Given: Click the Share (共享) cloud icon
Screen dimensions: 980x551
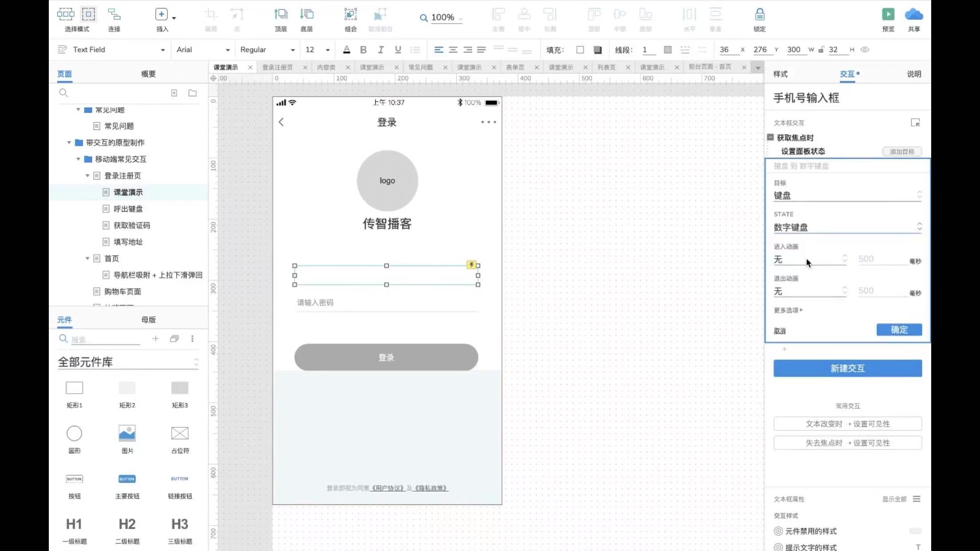Looking at the screenshot, I should click(913, 15).
